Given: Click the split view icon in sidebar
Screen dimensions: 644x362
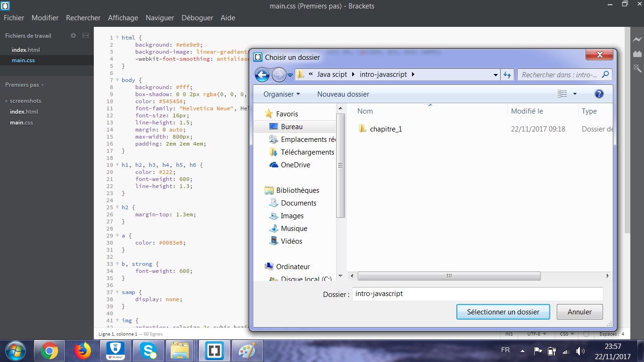Looking at the screenshot, I should (85, 36).
